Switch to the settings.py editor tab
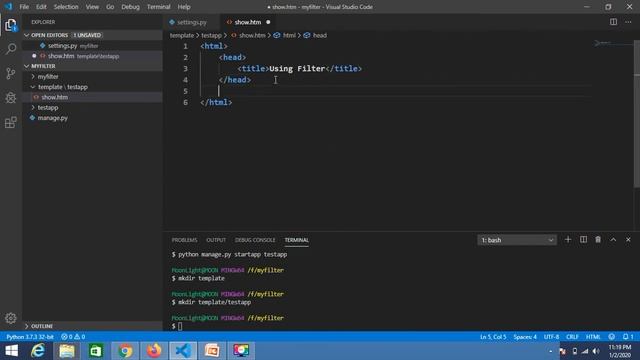This screenshot has width=640, height=360. 191,22
